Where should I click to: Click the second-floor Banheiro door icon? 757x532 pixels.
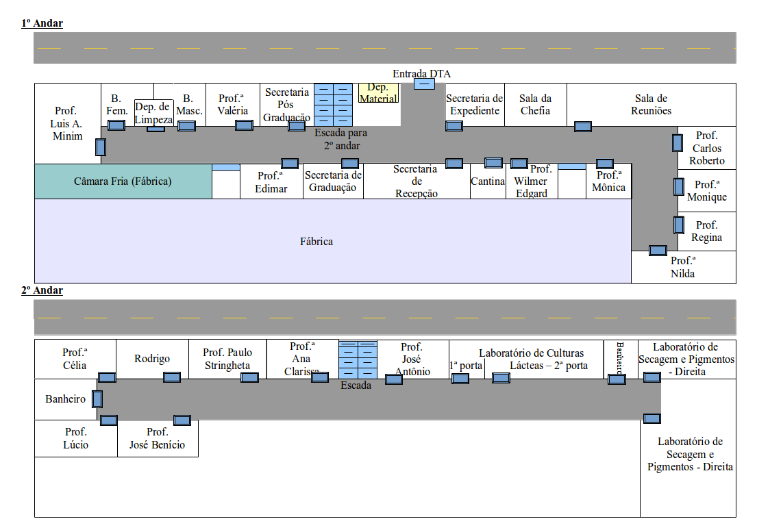(x=97, y=399)
